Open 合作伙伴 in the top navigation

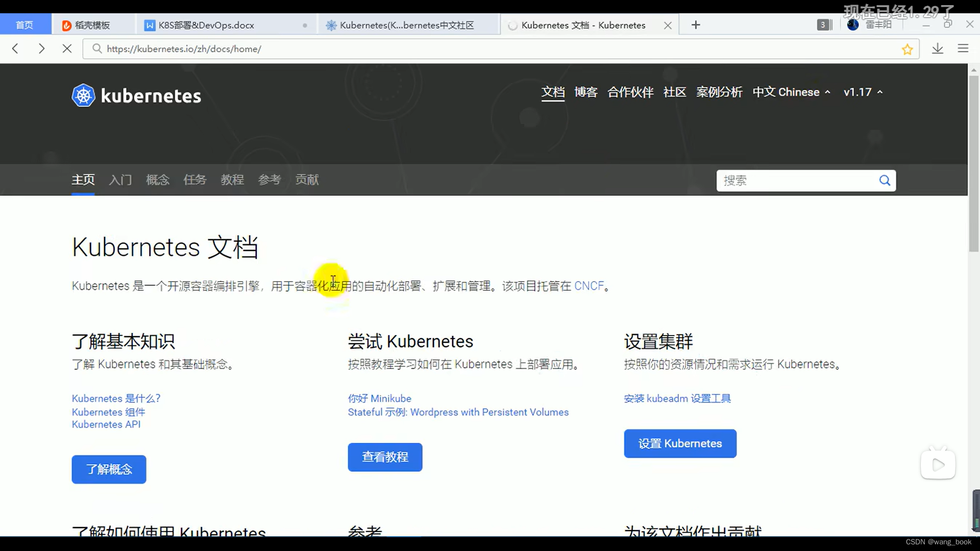click(x=630, y=92)
